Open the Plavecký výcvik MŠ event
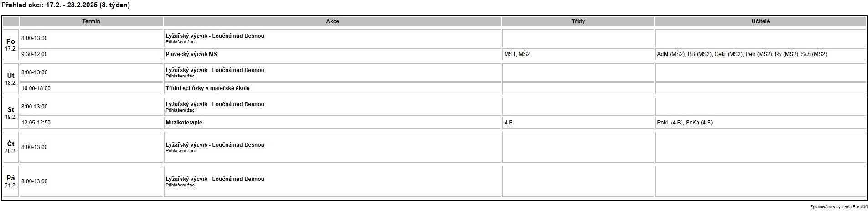 (x=191, y=54)
